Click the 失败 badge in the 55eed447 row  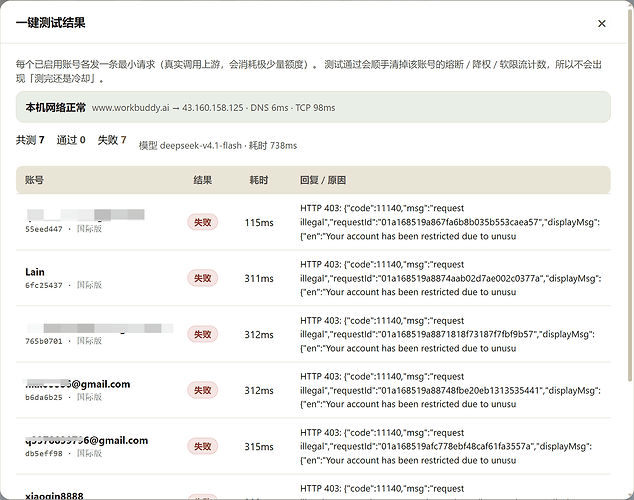point(203,222)
